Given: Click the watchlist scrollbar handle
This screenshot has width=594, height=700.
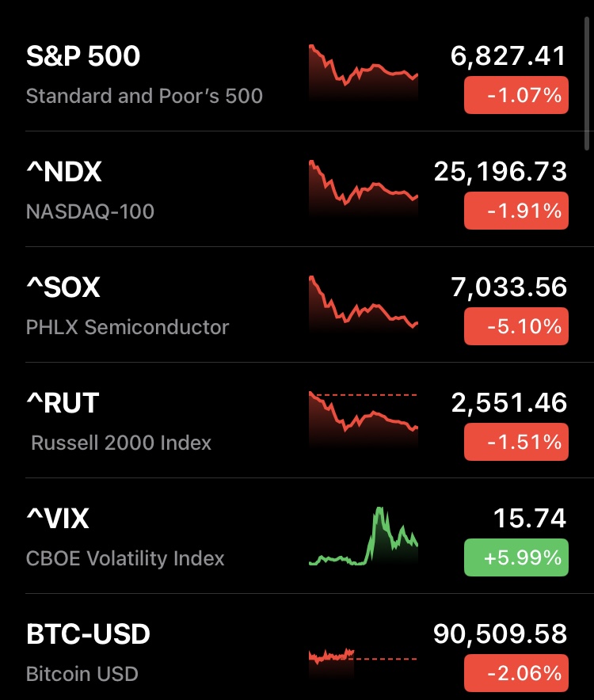Looking at the screenshot, I should [587, 75].
